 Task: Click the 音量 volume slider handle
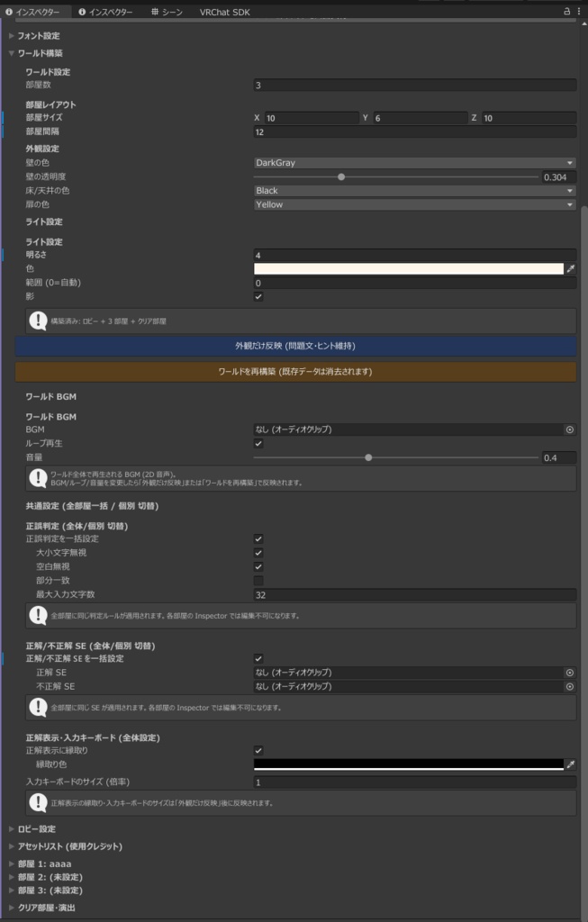[x=368, y=457]
